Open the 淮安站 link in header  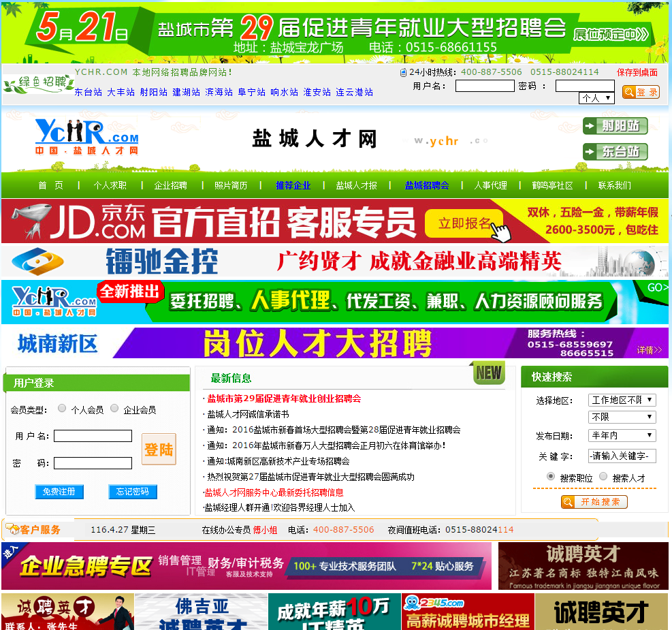click(x=317, y=92)
